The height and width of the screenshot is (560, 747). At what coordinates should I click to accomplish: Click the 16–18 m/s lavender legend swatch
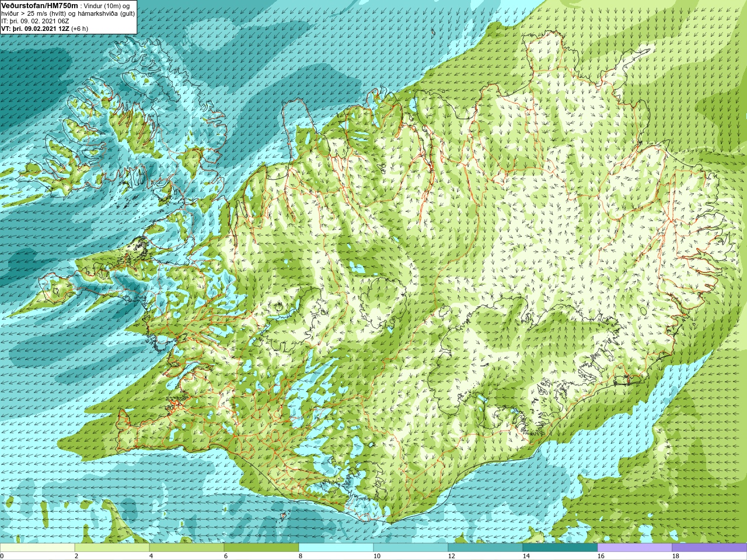pos(635,548)
